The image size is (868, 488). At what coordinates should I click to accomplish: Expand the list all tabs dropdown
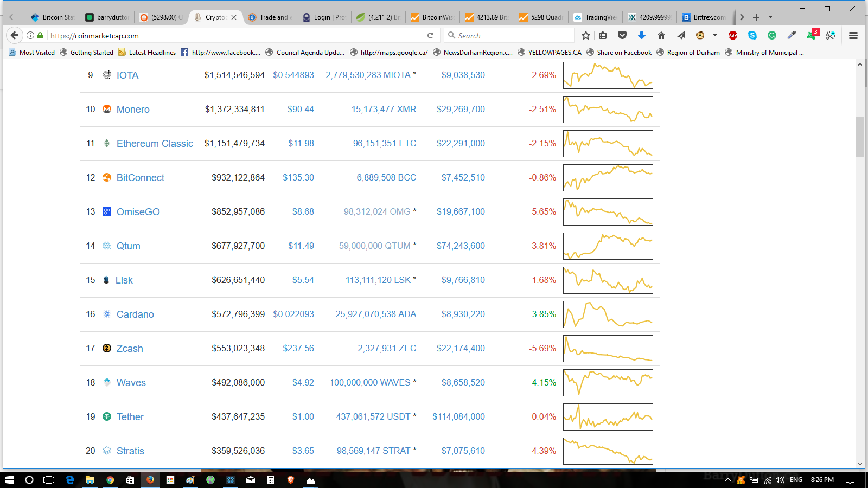pyautogui.click(x=770, y=17)
